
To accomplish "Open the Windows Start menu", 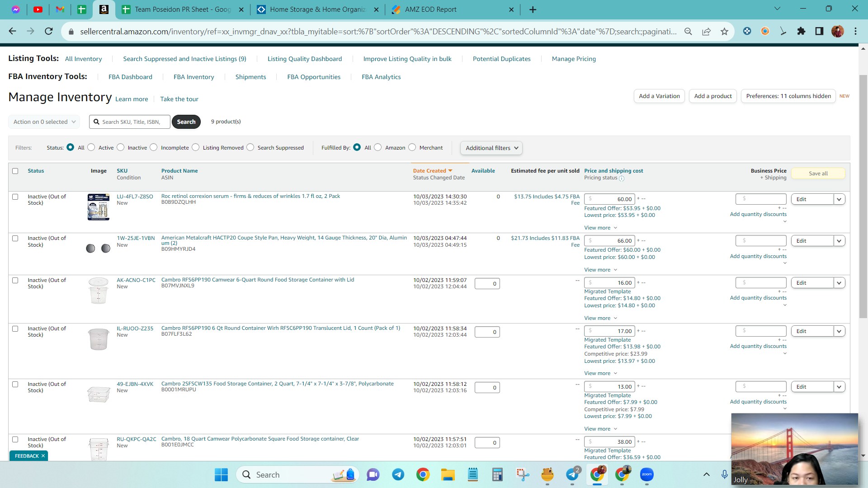I will 221,474.
